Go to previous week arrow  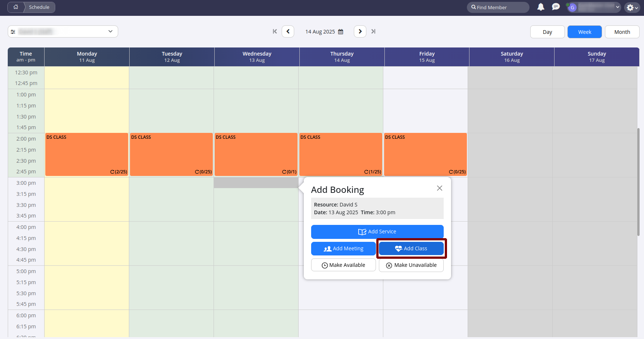288,32
